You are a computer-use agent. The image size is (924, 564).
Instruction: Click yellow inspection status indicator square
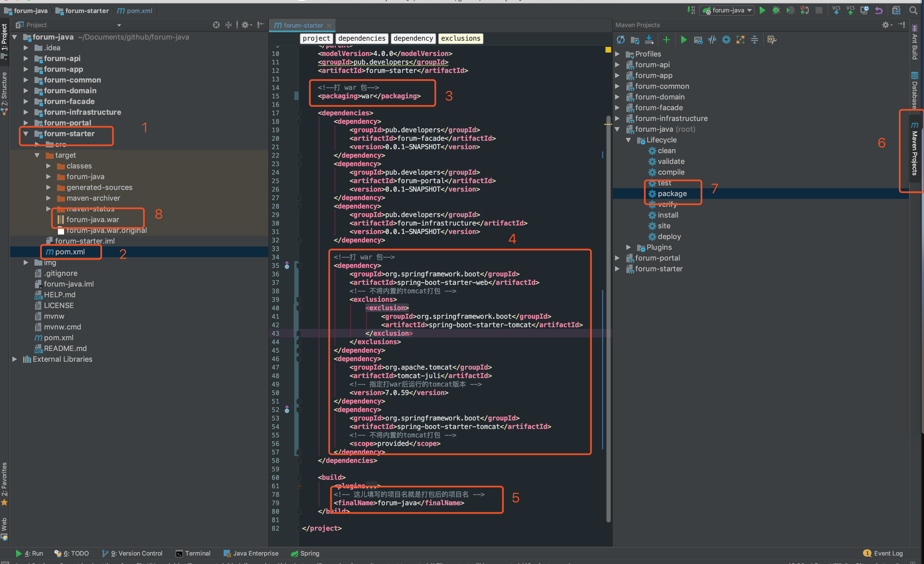click(x=608, y=49)
